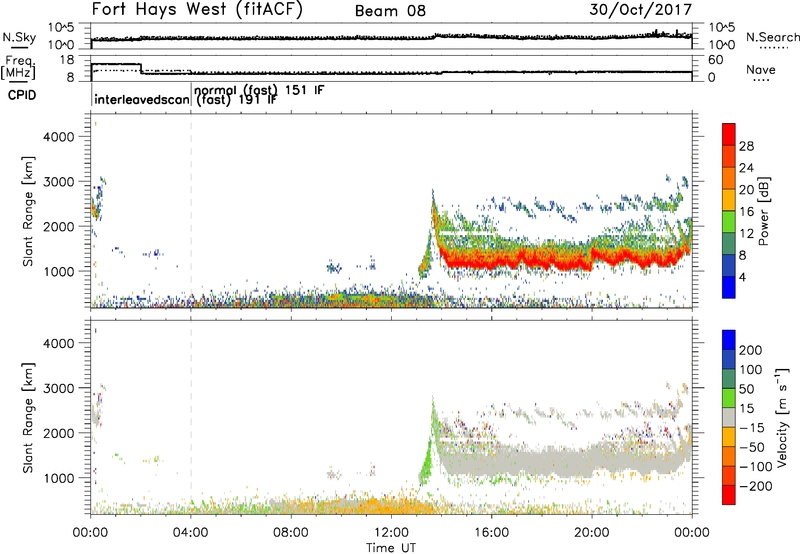Pick the 16–20 dB yellow swatch
This screenshot has width=800, height=554.
click(729, 200)
